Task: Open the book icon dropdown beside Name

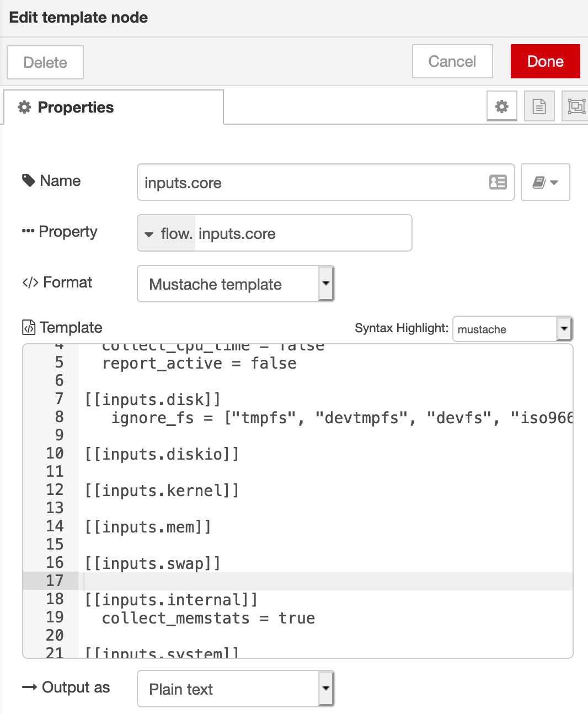Action: point(545,182)
